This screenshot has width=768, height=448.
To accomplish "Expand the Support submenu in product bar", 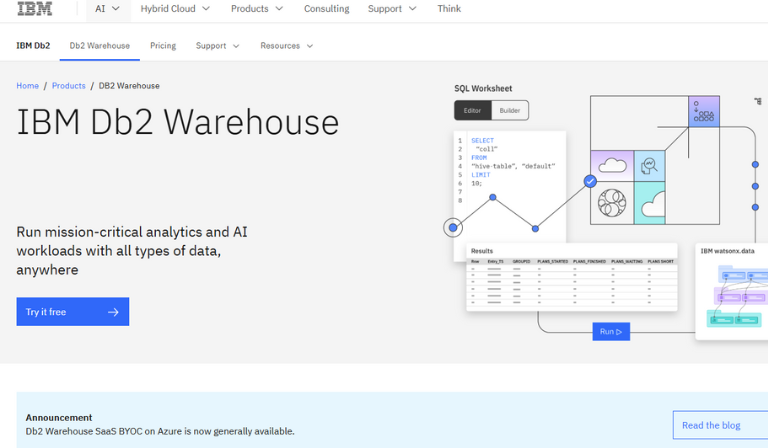I will pos(217,46).
